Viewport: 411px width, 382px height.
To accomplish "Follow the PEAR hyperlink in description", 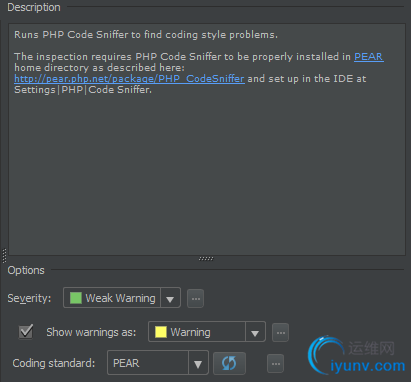I will (x=369, y=57).
